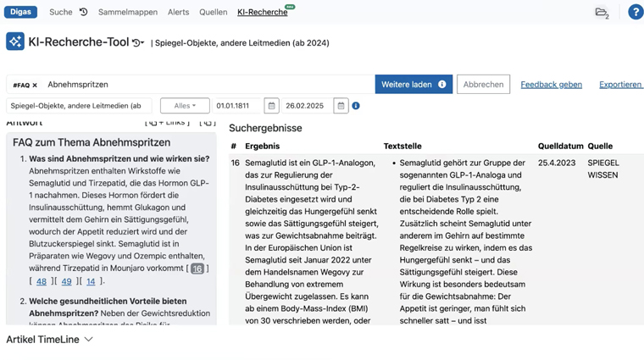Image resolution: width=644 pixels, height=360 pixels.
Task: Select result row number 16
Action: point(235,163)
